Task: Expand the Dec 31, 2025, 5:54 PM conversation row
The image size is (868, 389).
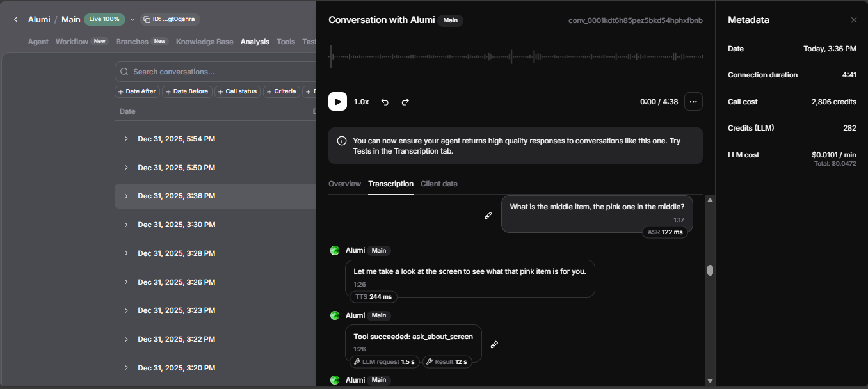Action: coord(126,139)
